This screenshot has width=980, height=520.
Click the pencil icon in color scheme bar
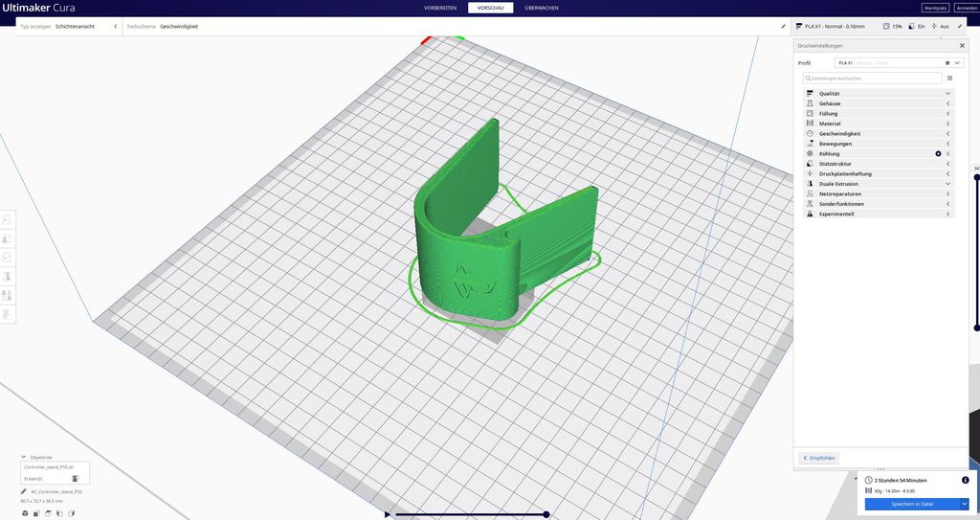pyautogui.click(x=783, y=26)
